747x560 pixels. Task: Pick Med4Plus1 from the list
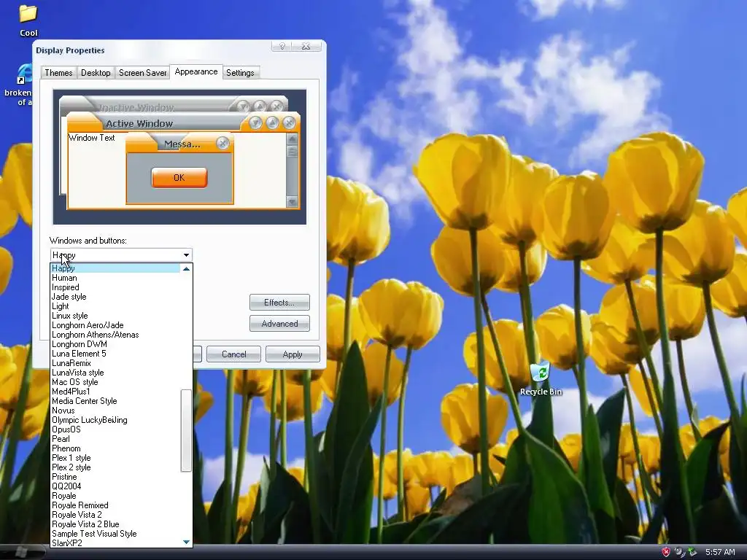115,392
